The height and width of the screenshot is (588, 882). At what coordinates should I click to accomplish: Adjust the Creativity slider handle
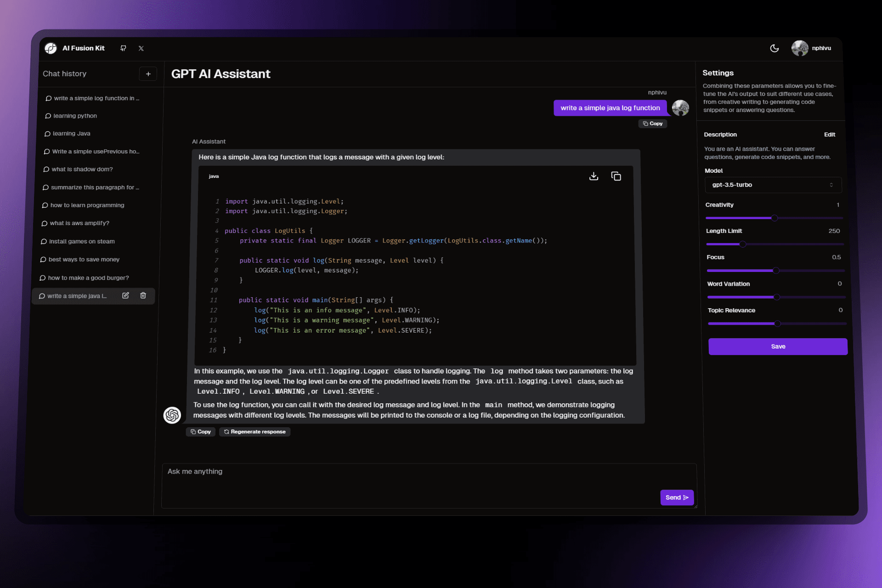click(x=775, y=218)
